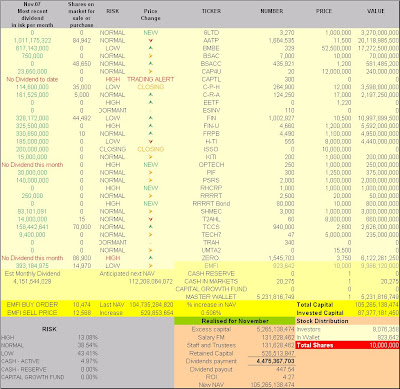Click the Invested Capital label
The height and width of the screenshot is (389, 400).
point(320,313)
